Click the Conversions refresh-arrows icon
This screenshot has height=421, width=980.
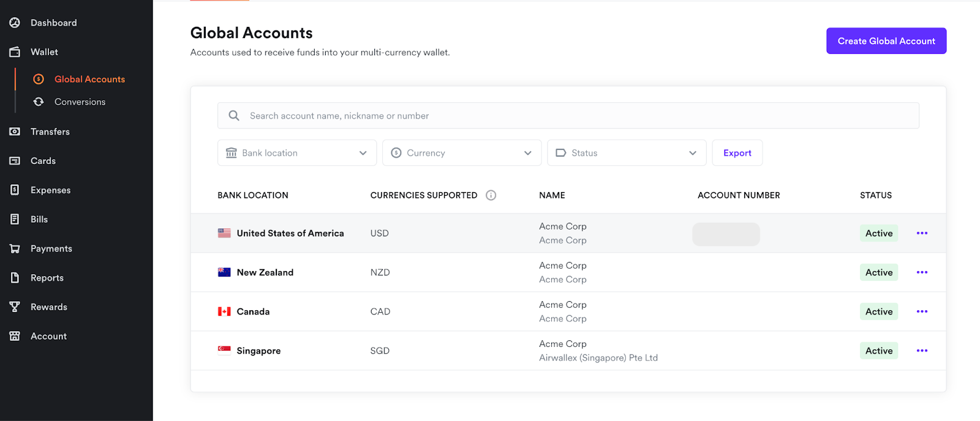click(x=39, y=102)
